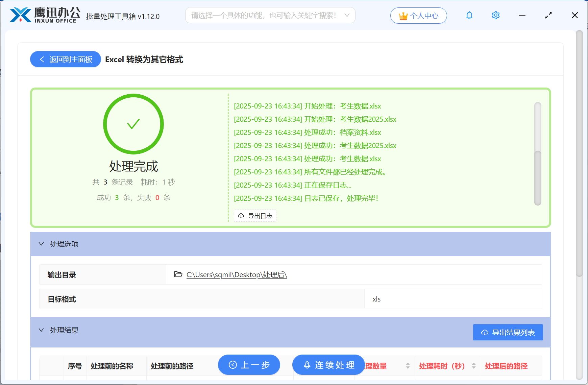
Task: Click the fullscreen expand icon
Action: [x=548, y=15]
